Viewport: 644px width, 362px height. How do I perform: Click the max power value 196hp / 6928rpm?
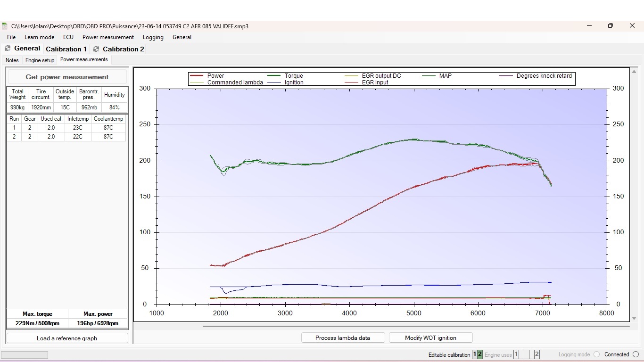(98, 324)
